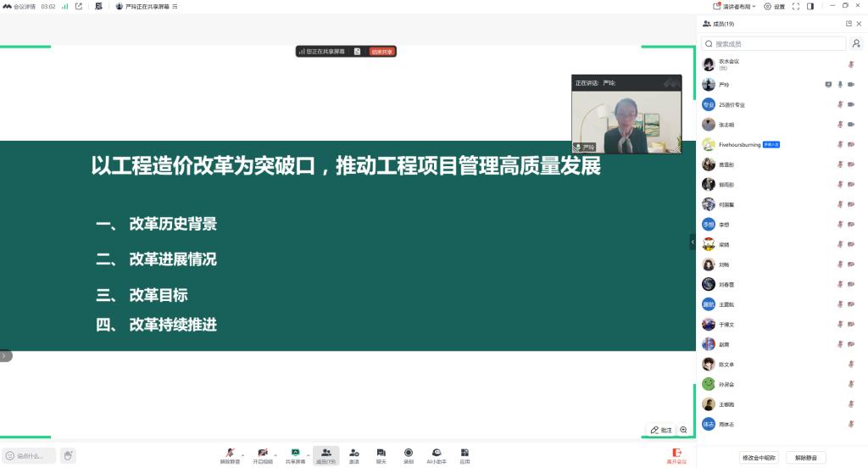
Task: Click the 修改会中昵称 button
Action: point(758,458)
